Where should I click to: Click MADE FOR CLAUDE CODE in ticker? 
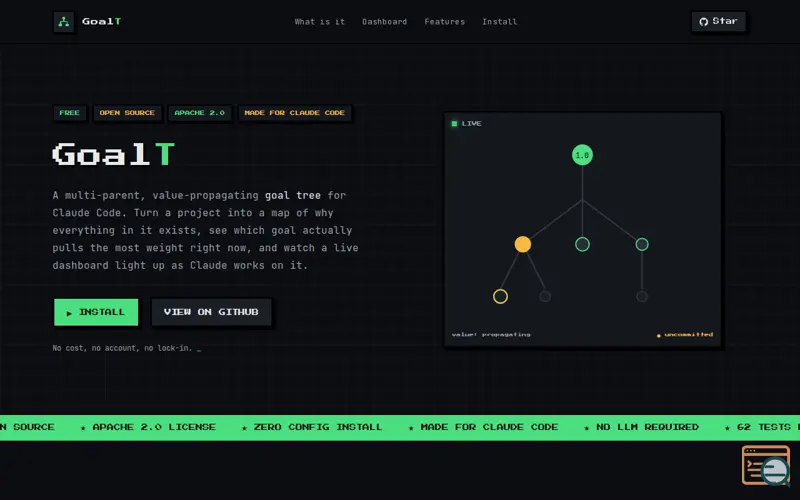489,427
